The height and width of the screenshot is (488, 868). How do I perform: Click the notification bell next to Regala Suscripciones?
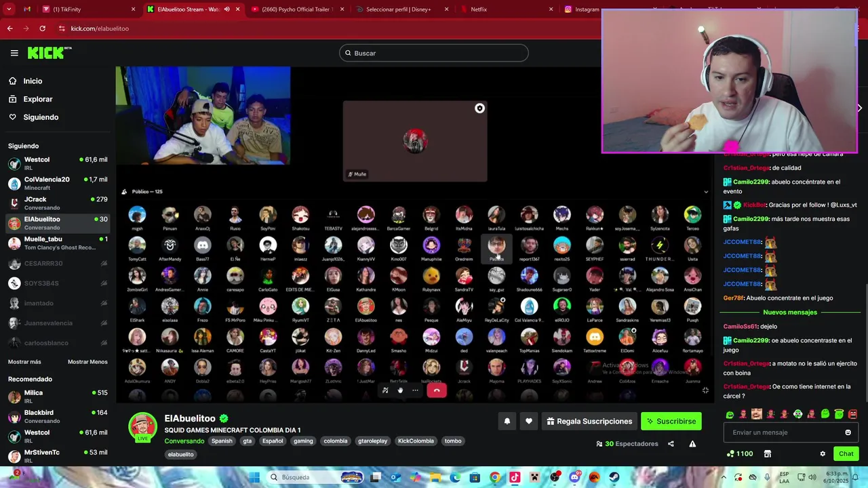pos(507,421)
